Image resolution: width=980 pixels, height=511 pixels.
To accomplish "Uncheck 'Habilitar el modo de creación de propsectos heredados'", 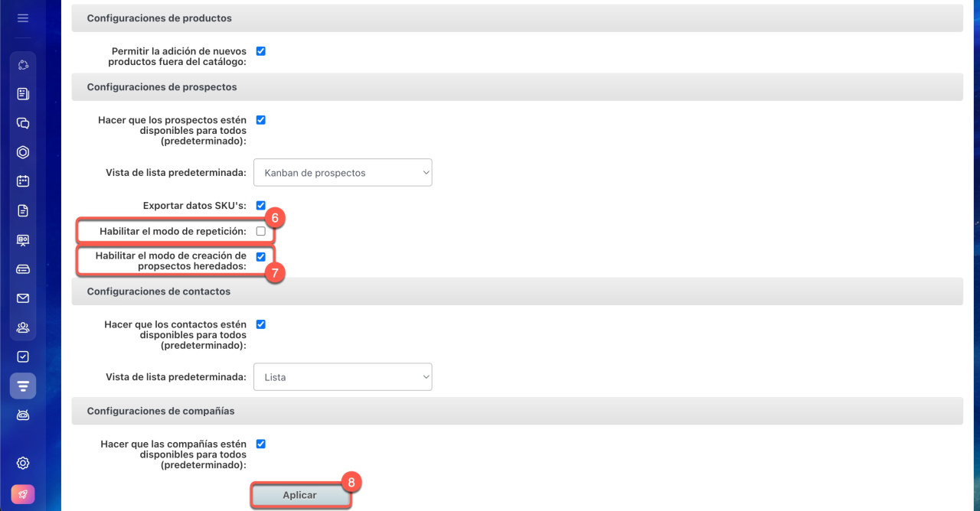I will point(260,257).
